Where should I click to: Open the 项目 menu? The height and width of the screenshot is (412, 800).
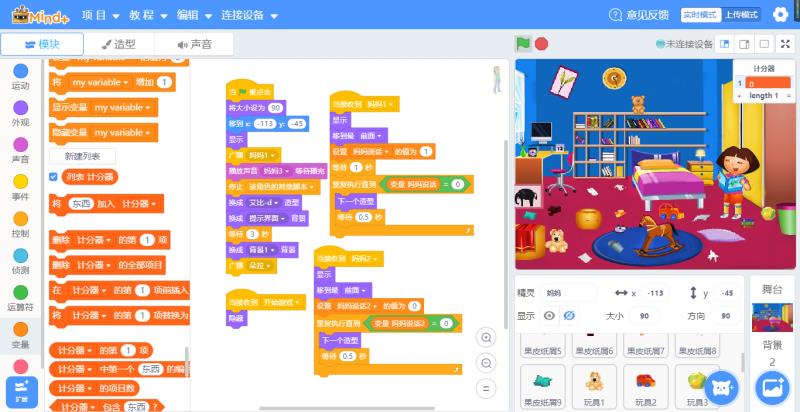(100, 15)
